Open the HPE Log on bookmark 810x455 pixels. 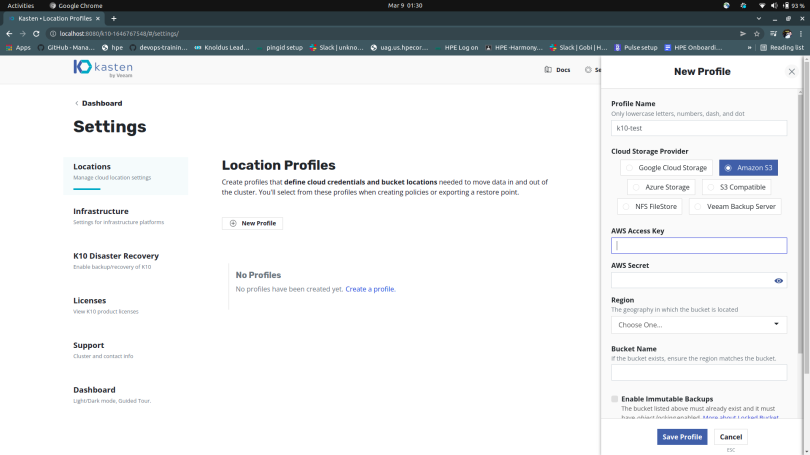tap(457, 48)
